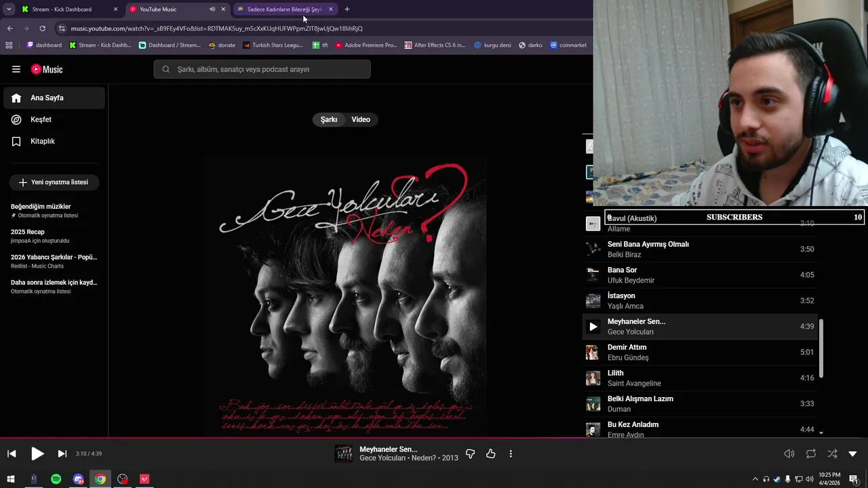This screenshot has height=488, width=868.
Task: Open Valorant from the taskbar
Action: pos(144,479)
